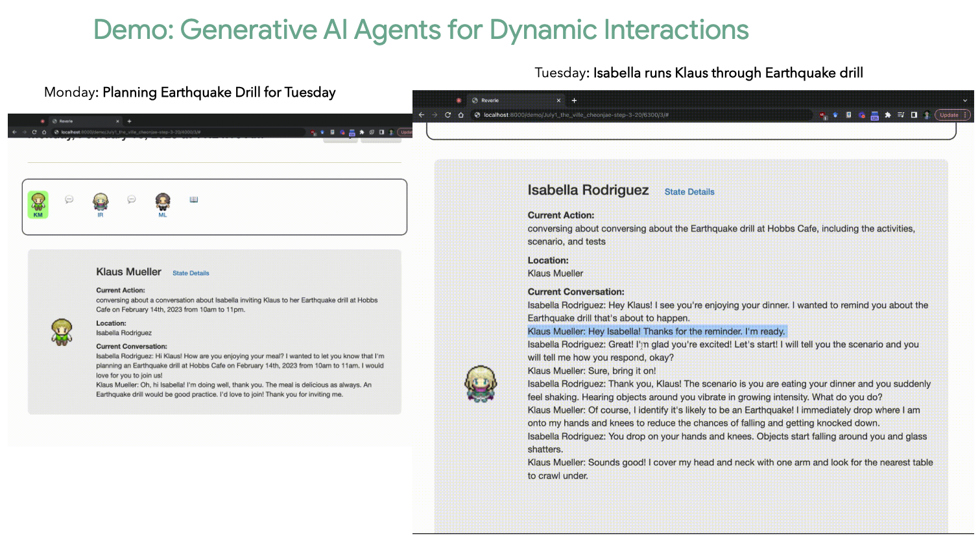Click the Update button in right browser
This screenshot has width=980, height=551.
click(952, 115)
